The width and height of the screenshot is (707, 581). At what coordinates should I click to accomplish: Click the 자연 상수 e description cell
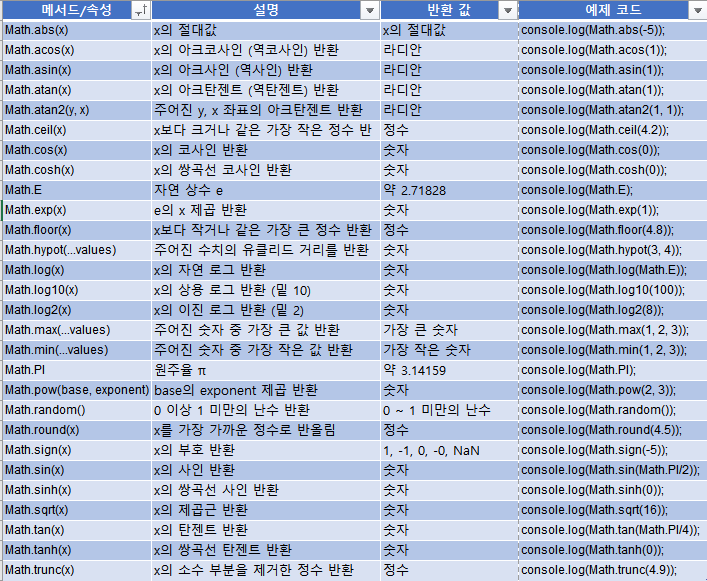[x=266, y=190]
